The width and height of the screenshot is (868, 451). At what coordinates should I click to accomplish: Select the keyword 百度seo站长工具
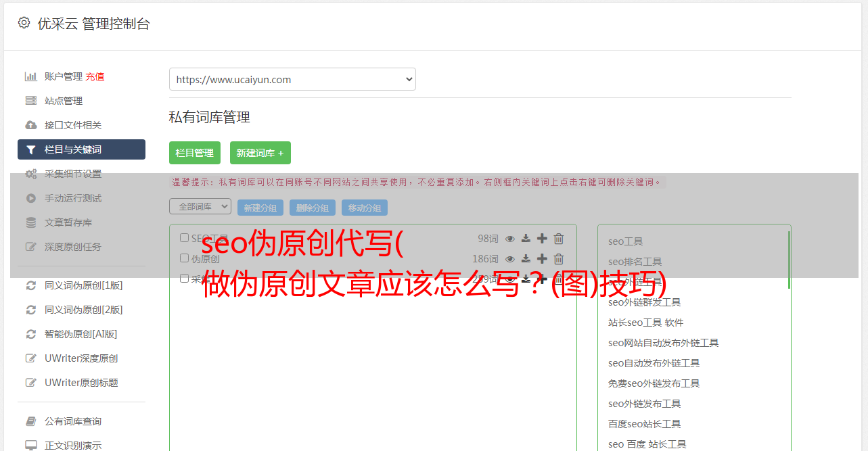(645, 424)
